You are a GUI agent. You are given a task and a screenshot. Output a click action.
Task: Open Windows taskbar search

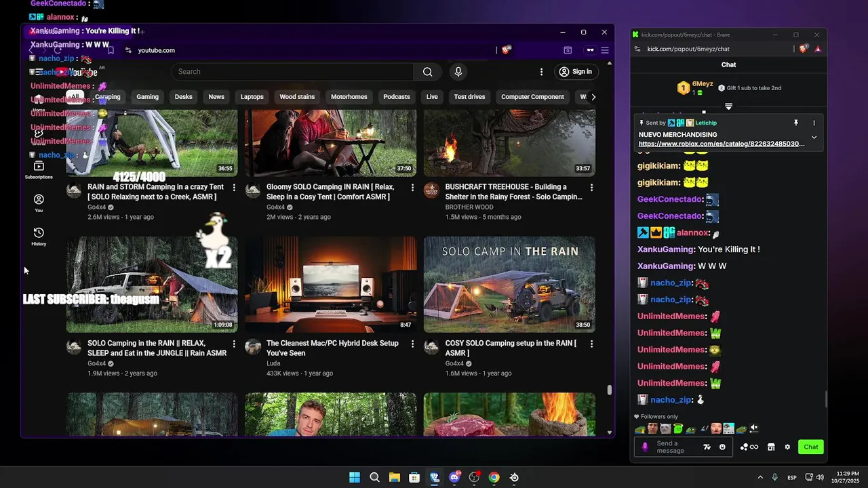[x=374, y=477]
